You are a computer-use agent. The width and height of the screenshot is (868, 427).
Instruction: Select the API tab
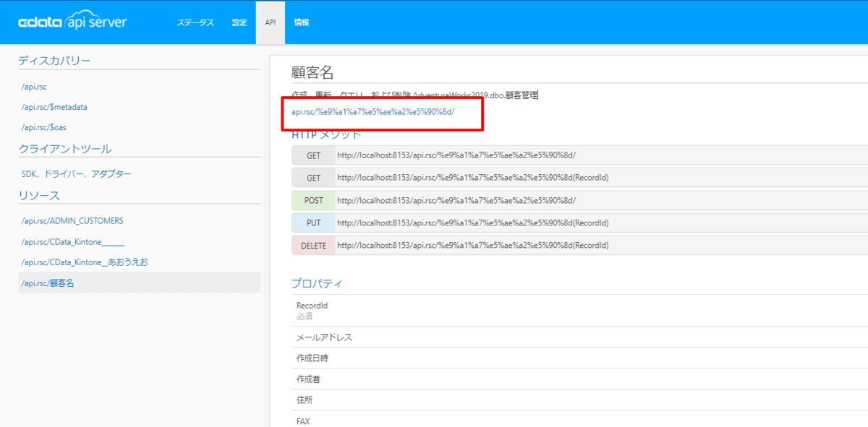click(x=271, y=22)
